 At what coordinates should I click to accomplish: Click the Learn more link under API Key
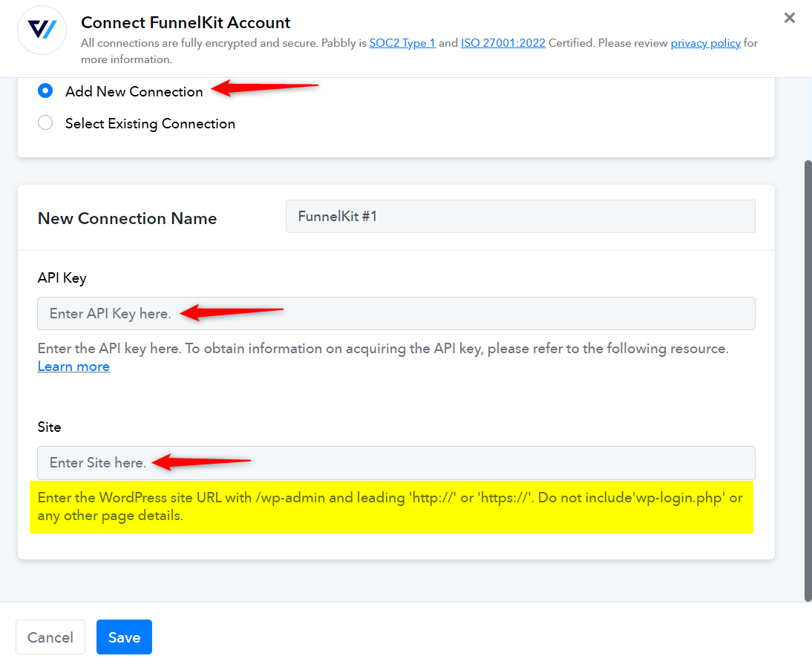coord(73,367)
